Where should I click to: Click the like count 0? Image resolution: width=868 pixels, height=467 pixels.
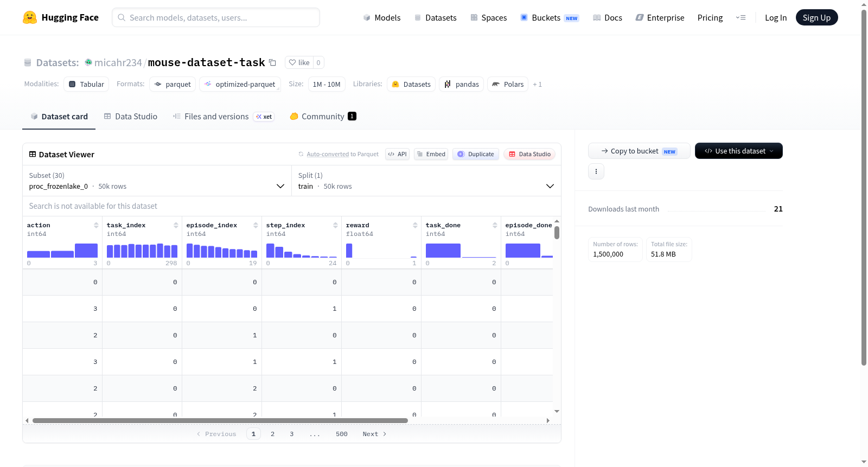[x=318, y=62]
